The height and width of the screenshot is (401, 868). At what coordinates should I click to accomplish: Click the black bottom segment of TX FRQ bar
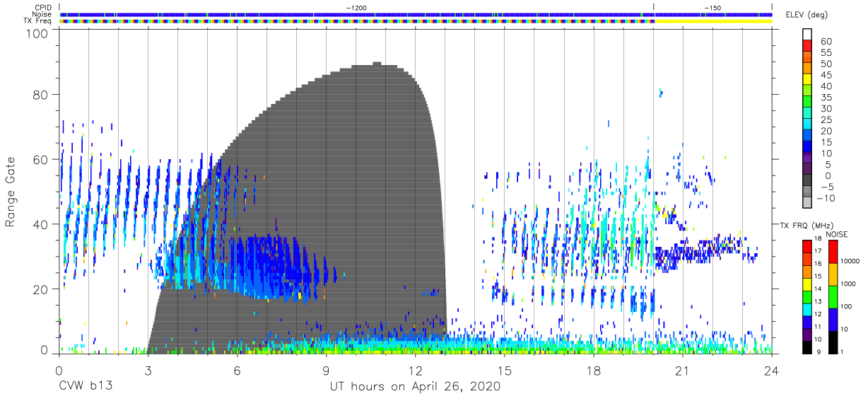[807, 347]
